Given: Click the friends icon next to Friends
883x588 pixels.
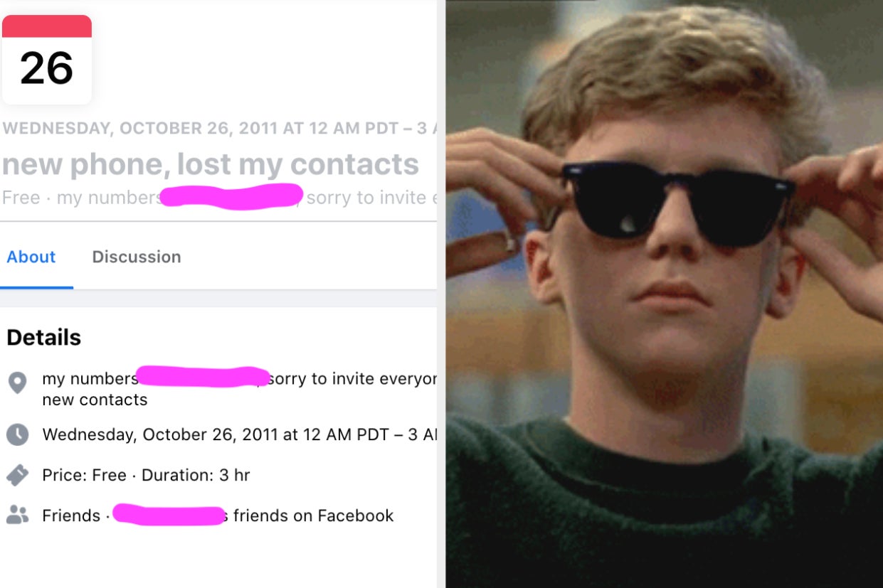Looking at the screenshot, I should click(x=17, y=515).
